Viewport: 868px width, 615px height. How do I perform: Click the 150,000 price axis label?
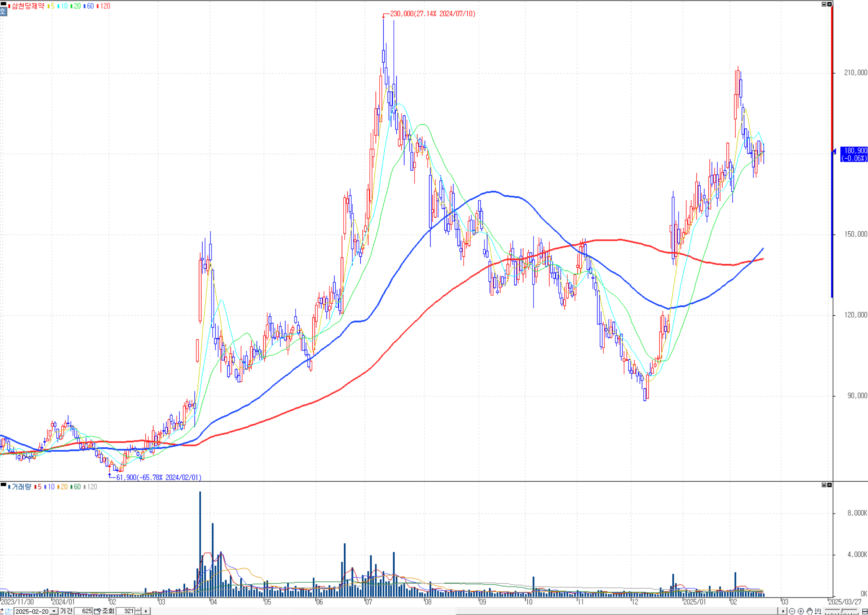click(x=856, y=234)
